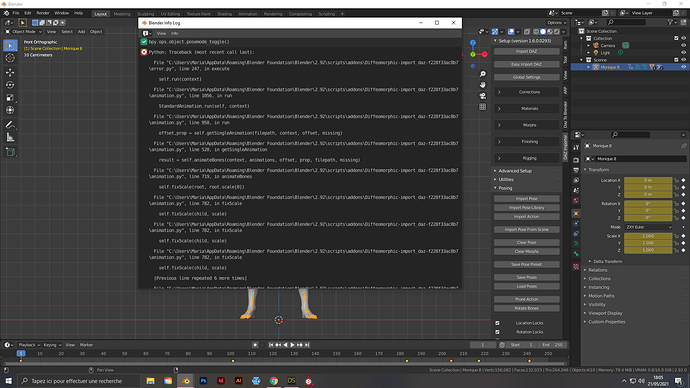Switch to wireframe viewport shading
690x388 pixels.
[536, 32]
